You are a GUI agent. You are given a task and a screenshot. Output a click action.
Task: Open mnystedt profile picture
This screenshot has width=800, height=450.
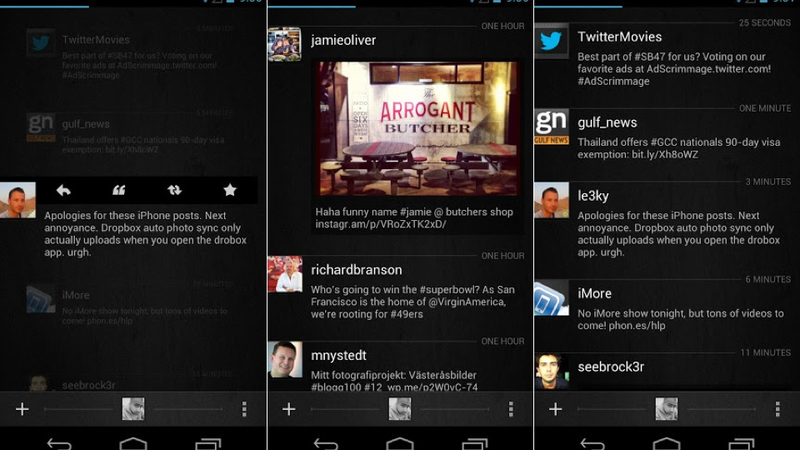(x=285, y=360)
